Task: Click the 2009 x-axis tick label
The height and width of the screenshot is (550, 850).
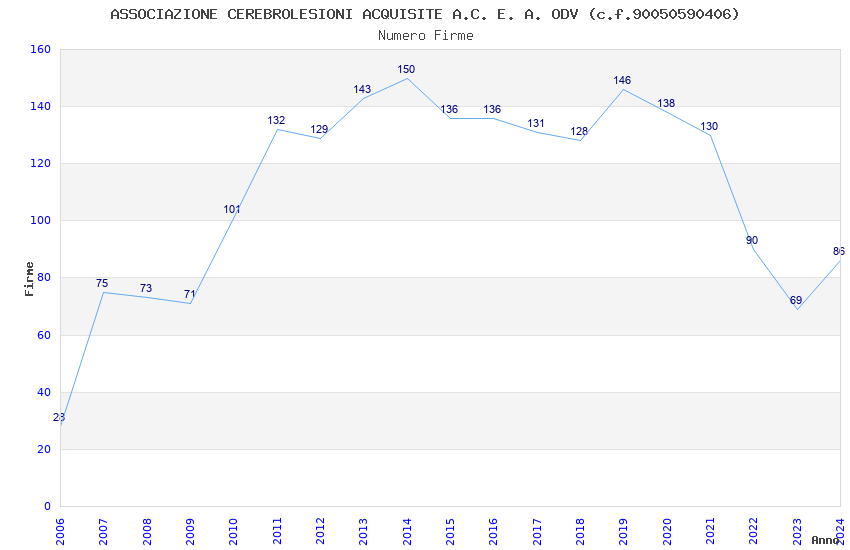Action: coord(190,532)
